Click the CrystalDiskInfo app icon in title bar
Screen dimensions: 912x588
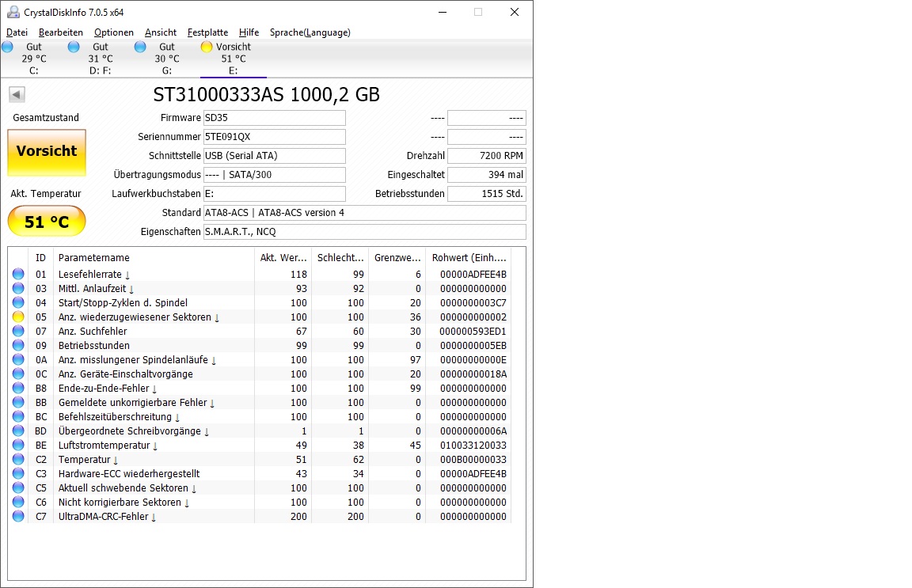(13, 12)
